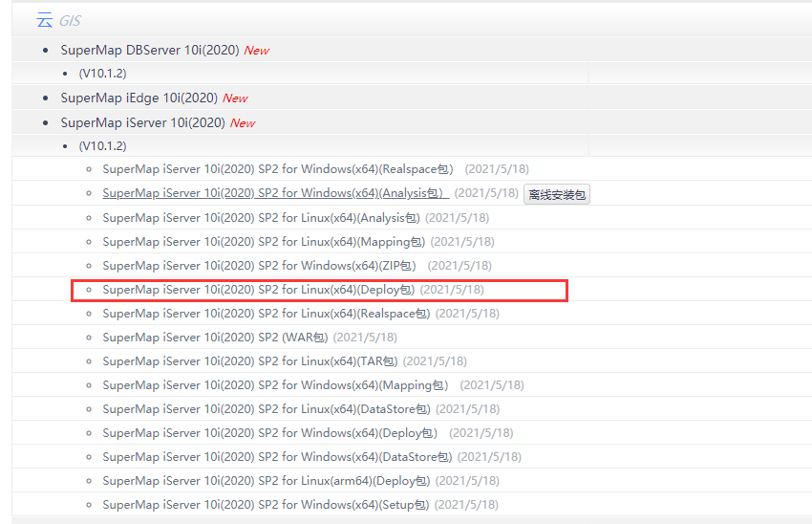This screenshot has height=524, width=812.
Task: Download iServer SP2 Windows(x64) Deploy package
Action: pyautogui.click(x=269, y=433)
